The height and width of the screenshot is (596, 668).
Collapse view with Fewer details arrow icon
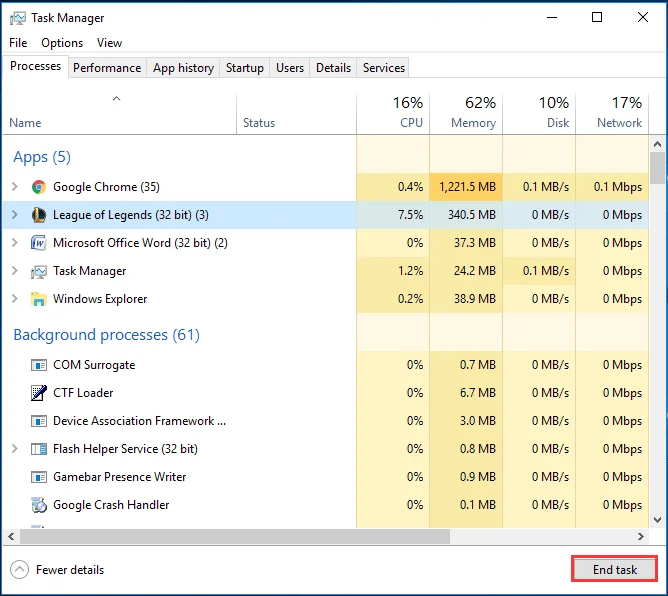[x=20, y=570]
